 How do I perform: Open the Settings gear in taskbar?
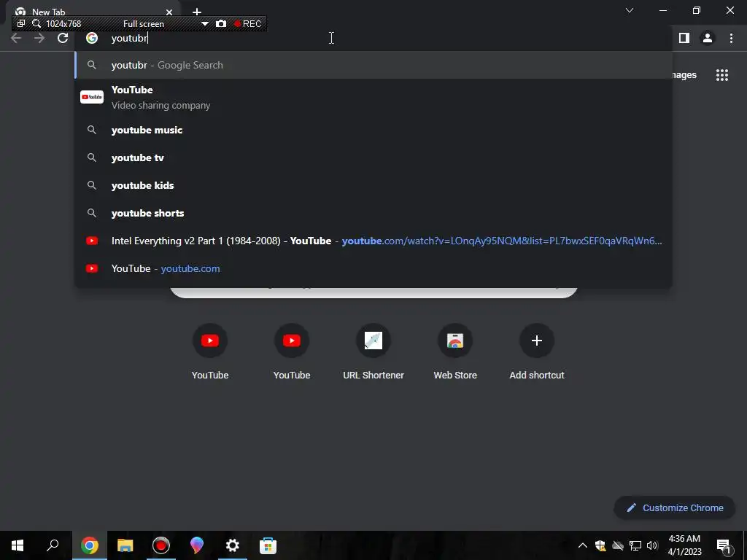[233, 545]
